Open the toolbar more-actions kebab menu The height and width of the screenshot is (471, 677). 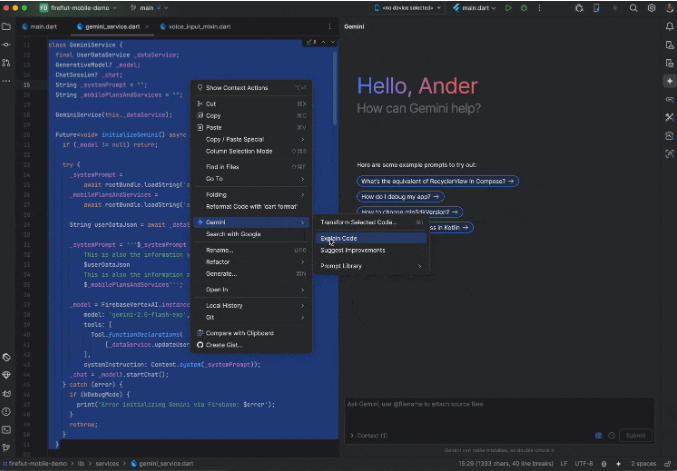[539, 8]
